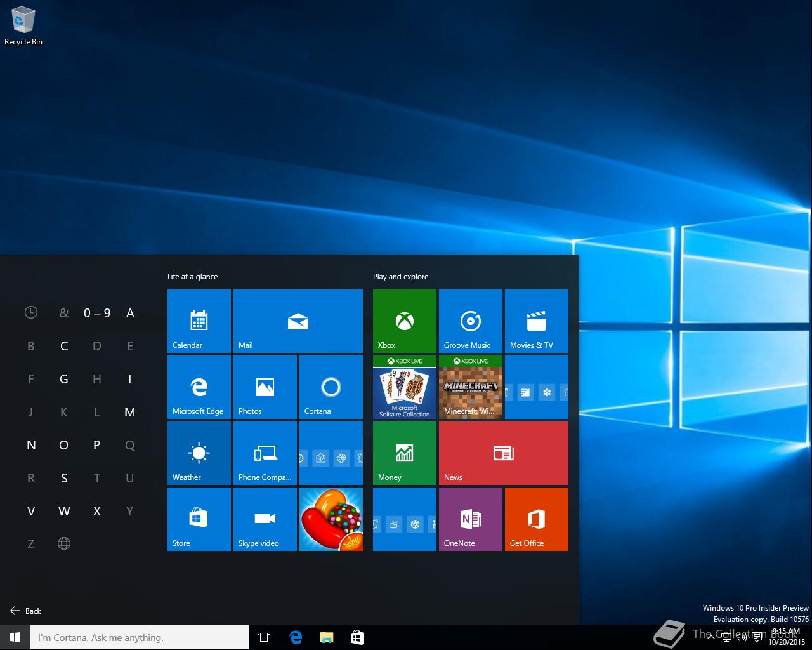Launch the Groove Music tile

[x=471, y=321]
